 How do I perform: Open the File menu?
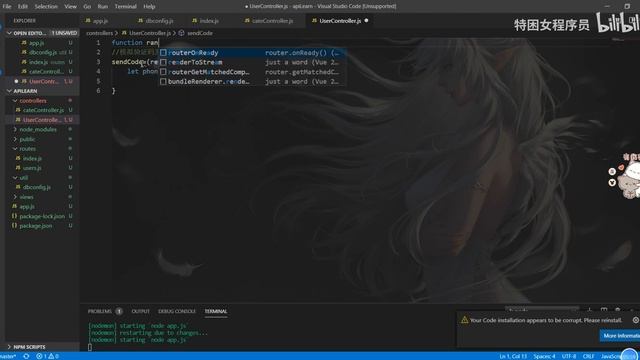[7, 6]
